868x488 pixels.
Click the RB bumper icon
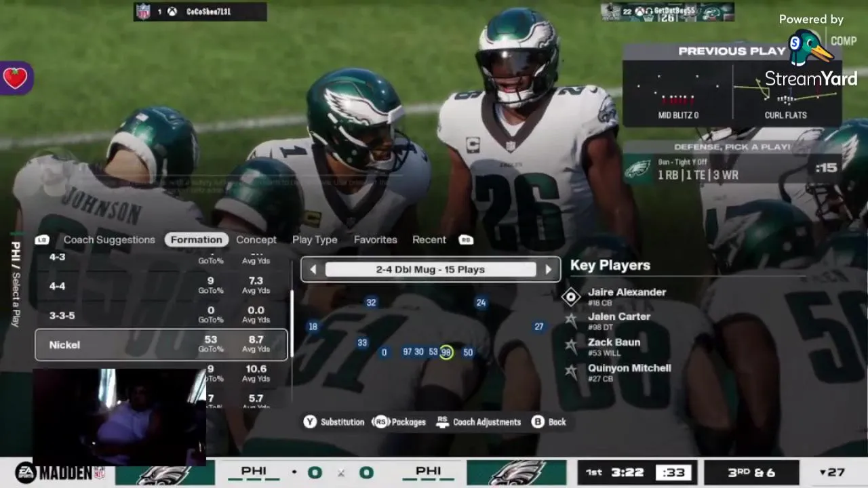pyautogui.click(x=466, y=240)
